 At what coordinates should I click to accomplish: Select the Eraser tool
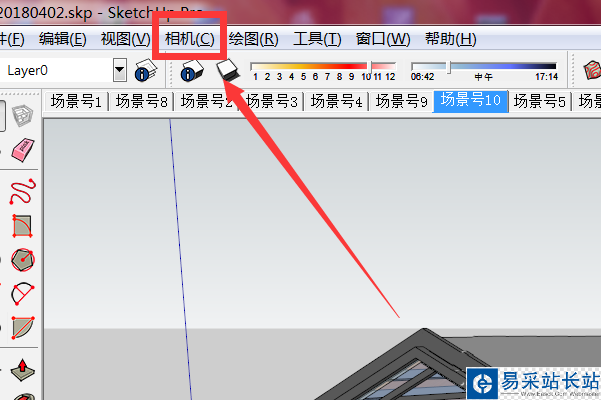[x=23, y=149]
